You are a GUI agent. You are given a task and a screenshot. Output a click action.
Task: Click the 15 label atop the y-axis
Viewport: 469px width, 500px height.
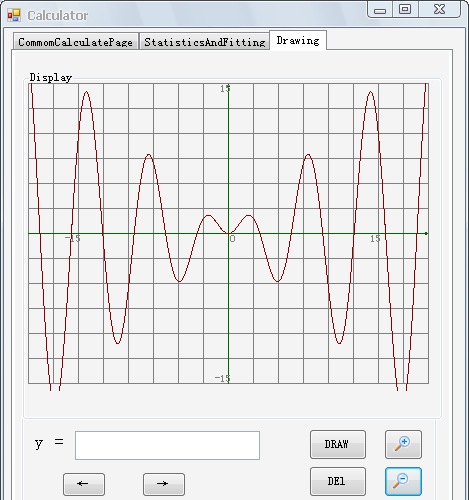pos(225,88)
